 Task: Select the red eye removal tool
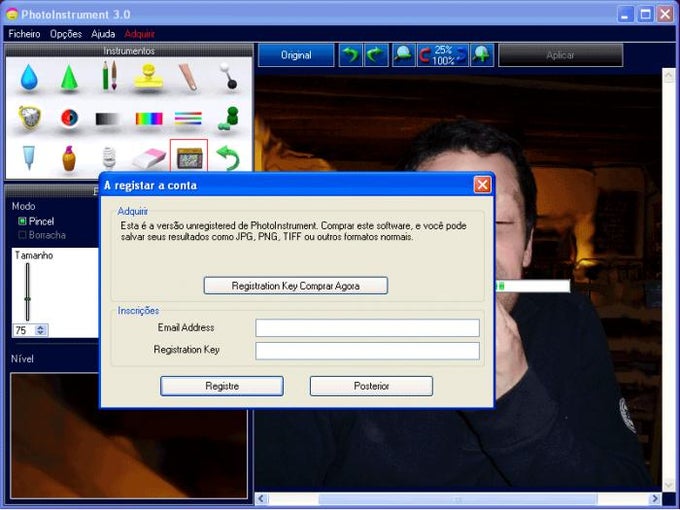[x=69, y=118]
